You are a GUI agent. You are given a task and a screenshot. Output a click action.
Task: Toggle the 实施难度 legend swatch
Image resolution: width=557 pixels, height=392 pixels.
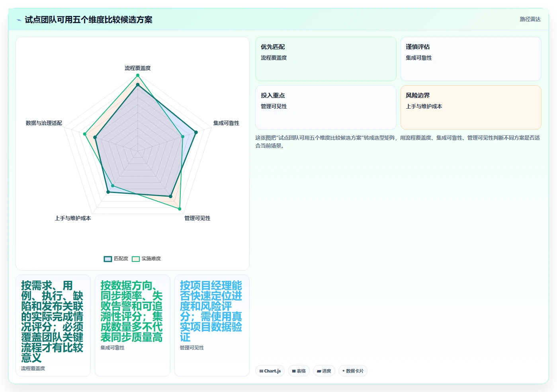pos(136,259)
